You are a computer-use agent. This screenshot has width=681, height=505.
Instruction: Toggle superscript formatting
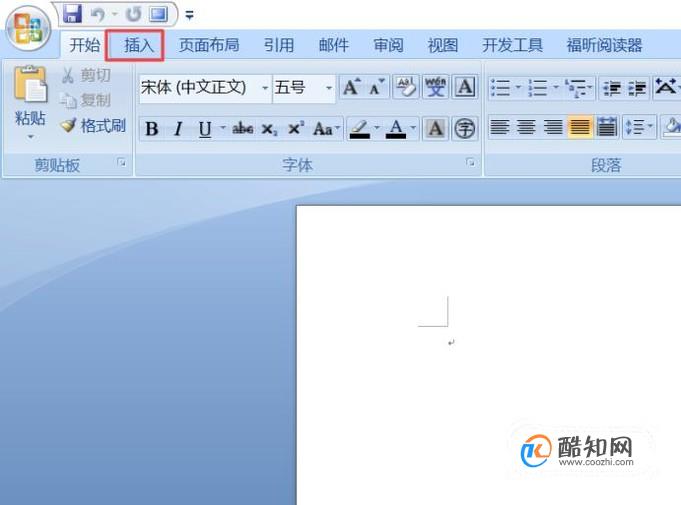pyautogui.click(x=296, y=129)
